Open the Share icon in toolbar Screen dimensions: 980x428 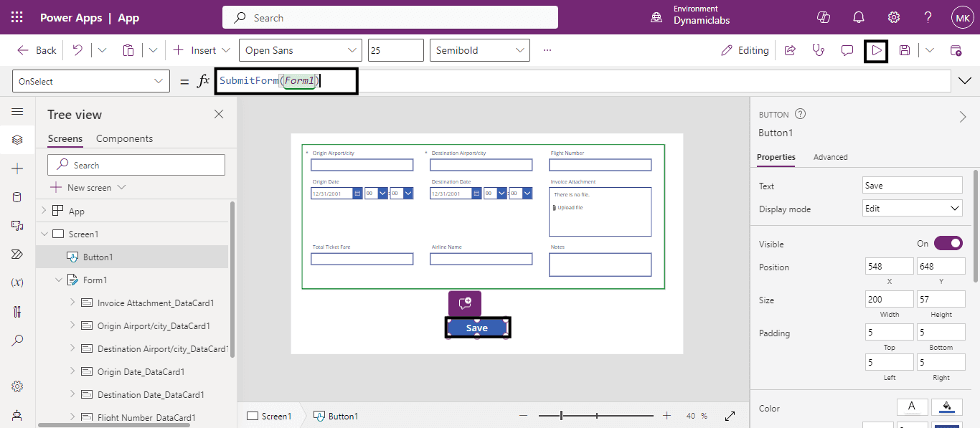click(790, 50)
